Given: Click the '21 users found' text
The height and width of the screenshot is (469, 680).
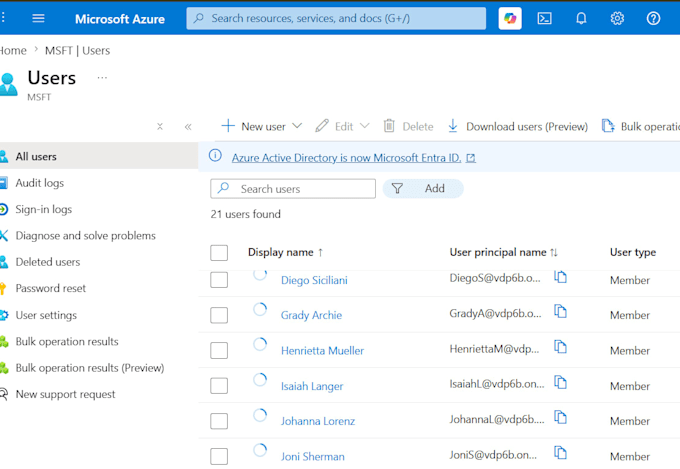Looking at the screenshot, I should (x=245, y=214).
